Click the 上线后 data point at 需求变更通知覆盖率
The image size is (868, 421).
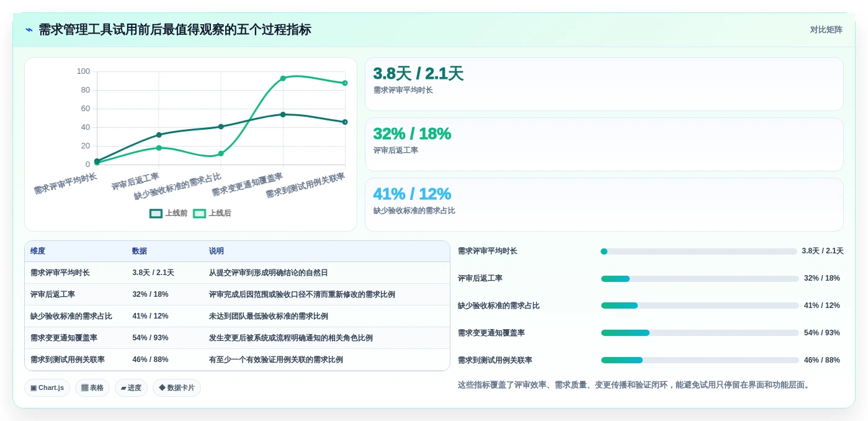tap(283, 78)
